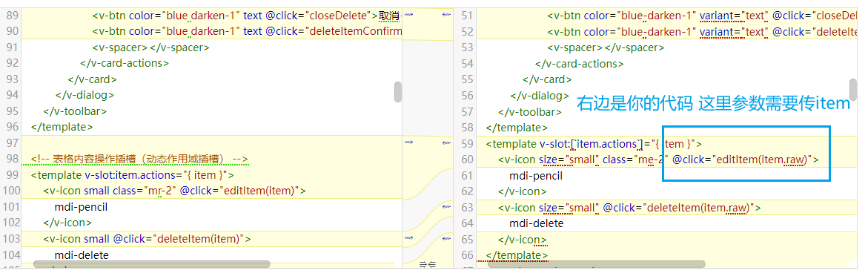Apply the copy-left arrow beside right line 63

pos(447,207)
